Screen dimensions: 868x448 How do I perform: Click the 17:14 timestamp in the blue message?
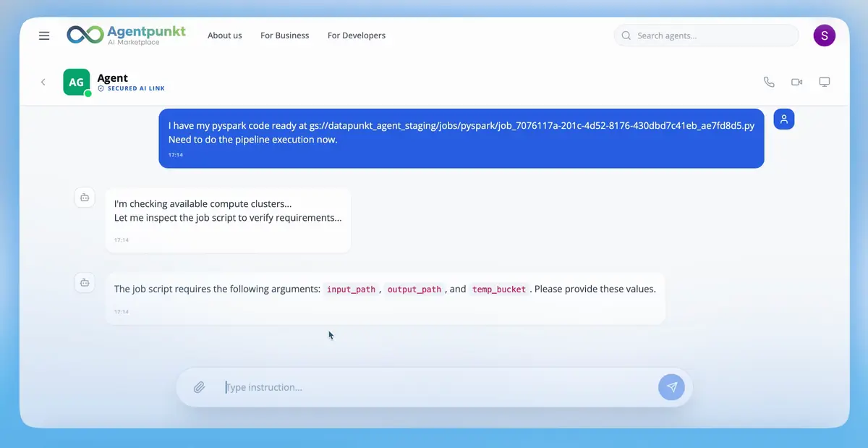click(176, 155)
